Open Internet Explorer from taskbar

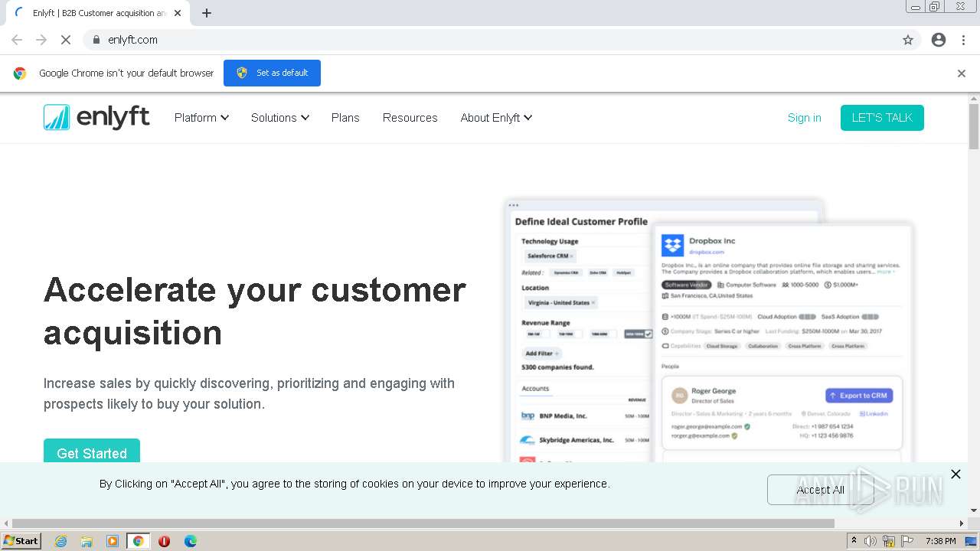coord(60,541)
